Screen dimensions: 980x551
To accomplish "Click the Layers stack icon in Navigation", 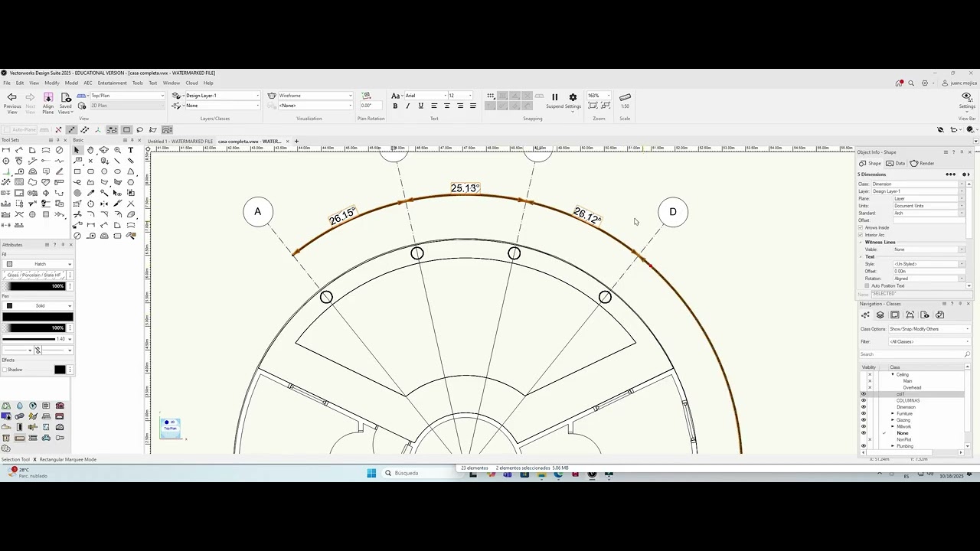I will coord(880,315).
